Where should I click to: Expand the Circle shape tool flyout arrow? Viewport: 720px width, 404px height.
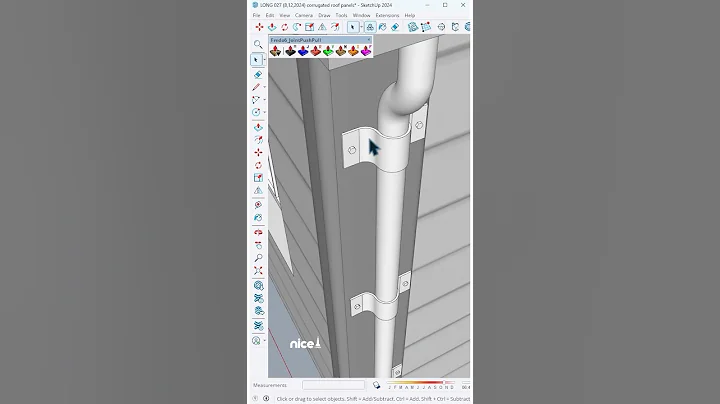(x=264, y=112)
